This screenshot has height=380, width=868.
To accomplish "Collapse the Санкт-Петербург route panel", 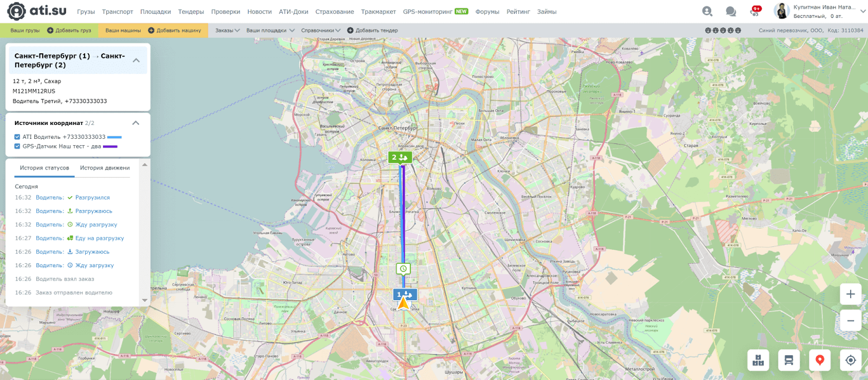I will 137,60.
